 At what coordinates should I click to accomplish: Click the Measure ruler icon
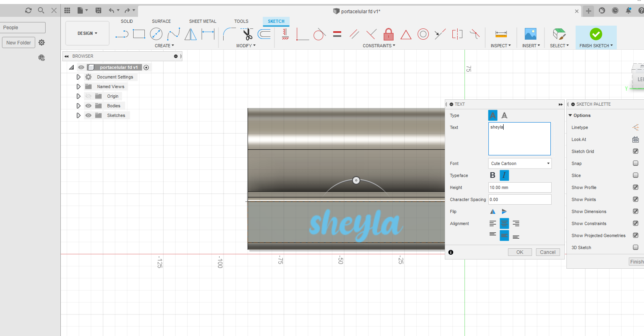tap(501, 34)
